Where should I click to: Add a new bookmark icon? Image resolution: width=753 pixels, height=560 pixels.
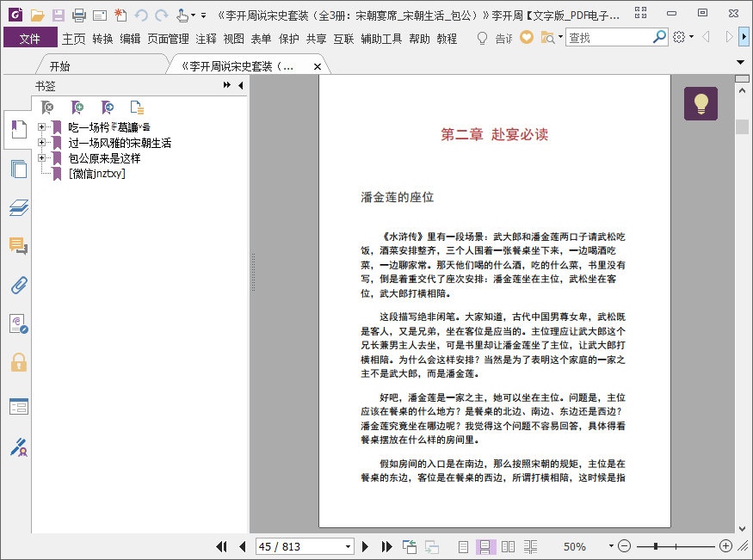point(77,108)
